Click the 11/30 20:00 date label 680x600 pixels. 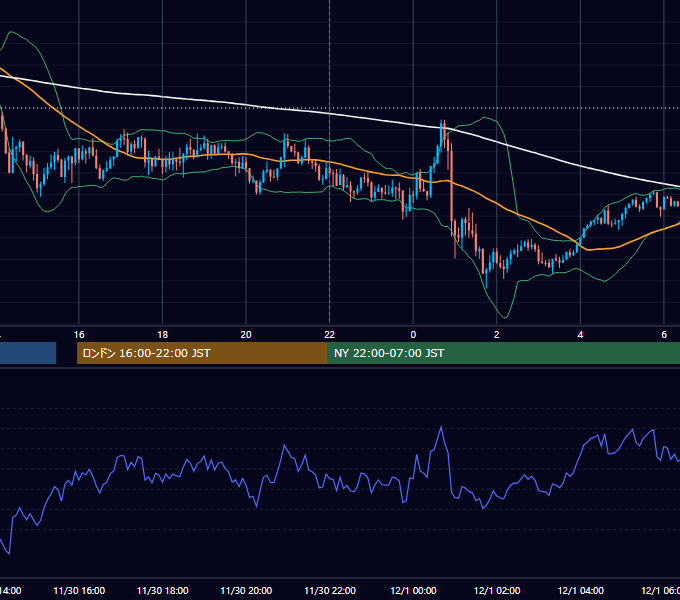pyautogui.click(x=246, y=591)
